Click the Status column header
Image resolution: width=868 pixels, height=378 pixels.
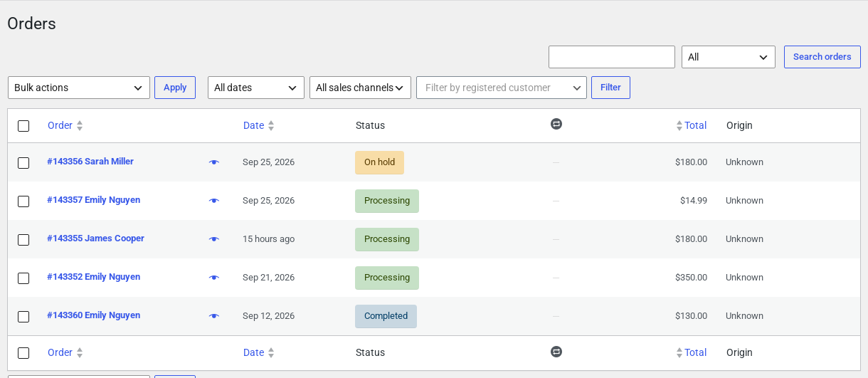(x=370, y=125)
